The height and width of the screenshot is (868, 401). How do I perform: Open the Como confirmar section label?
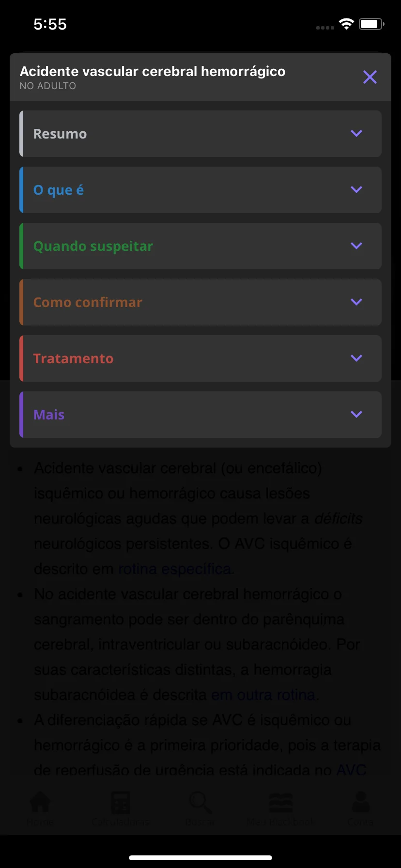pos(88,302)
